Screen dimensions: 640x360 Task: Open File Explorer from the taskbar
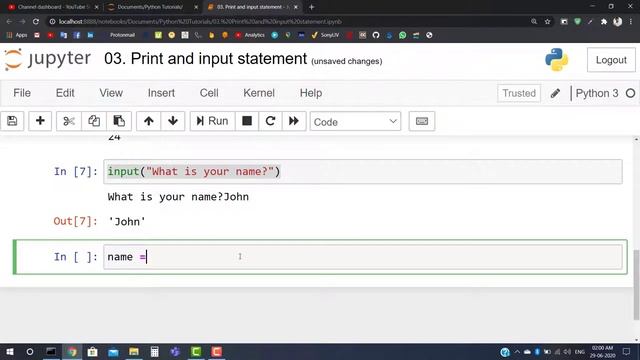click(x=134, y=352)
